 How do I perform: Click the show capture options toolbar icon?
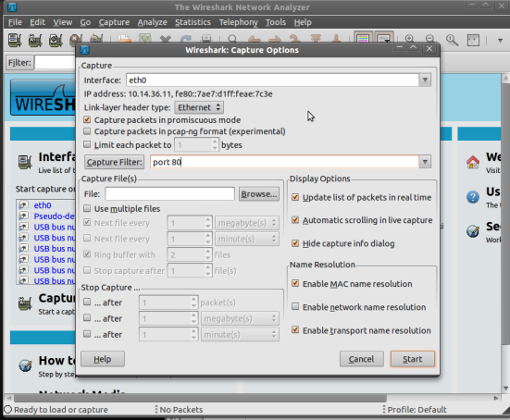click(35, 41)
